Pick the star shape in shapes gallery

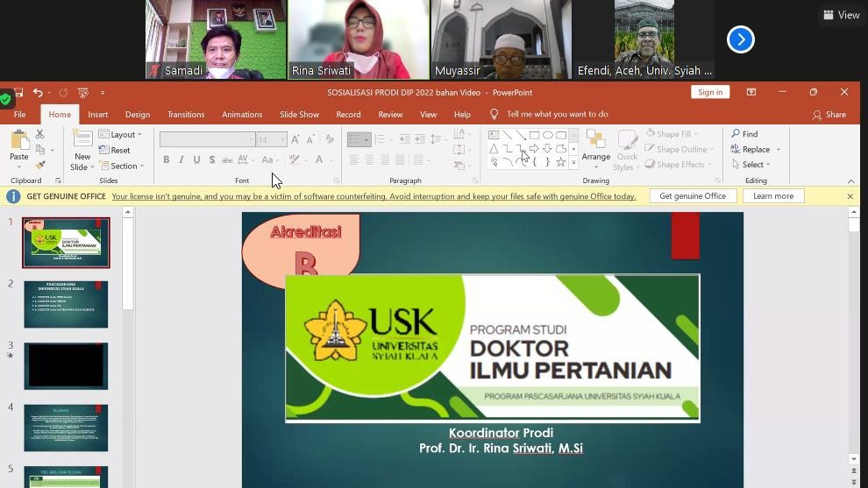[x=561, y=162]
